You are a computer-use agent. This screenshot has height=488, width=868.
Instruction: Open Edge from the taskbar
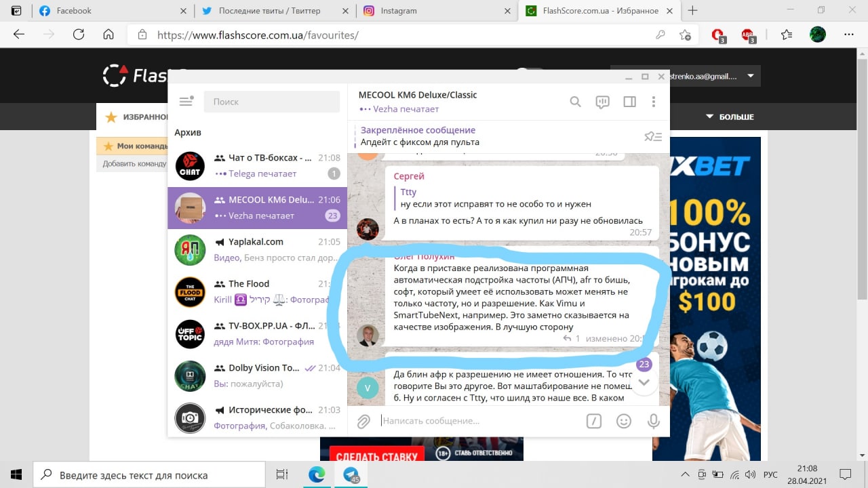317,474
